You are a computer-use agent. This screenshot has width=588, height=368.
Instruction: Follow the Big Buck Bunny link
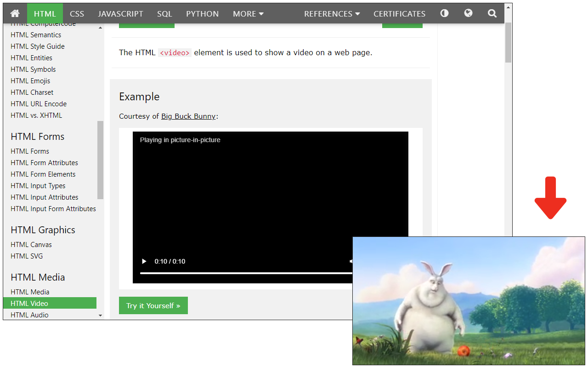[188, 116]
